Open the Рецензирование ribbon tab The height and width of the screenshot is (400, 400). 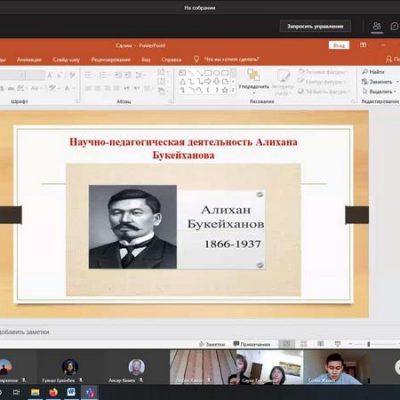coord(111,60)
